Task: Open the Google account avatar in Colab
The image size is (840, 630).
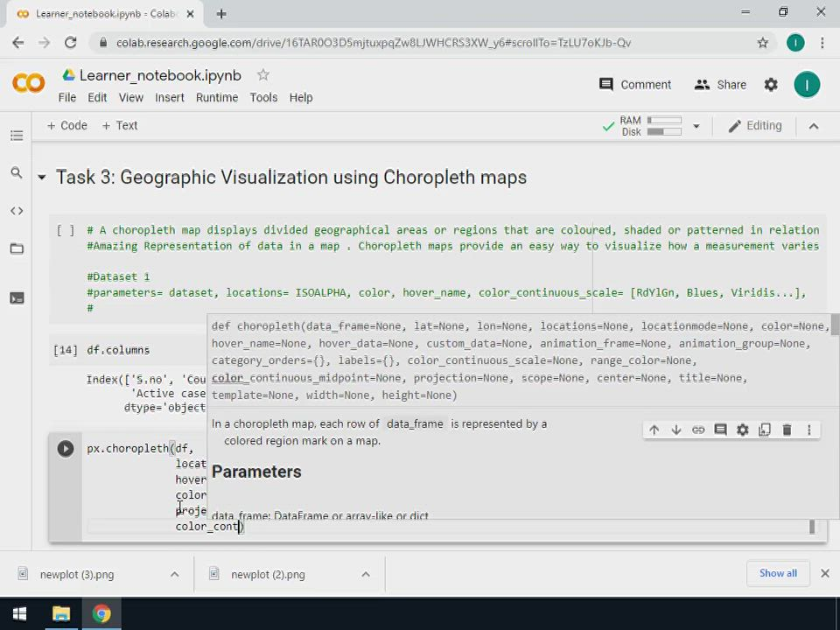Action: tap(807, 85)
